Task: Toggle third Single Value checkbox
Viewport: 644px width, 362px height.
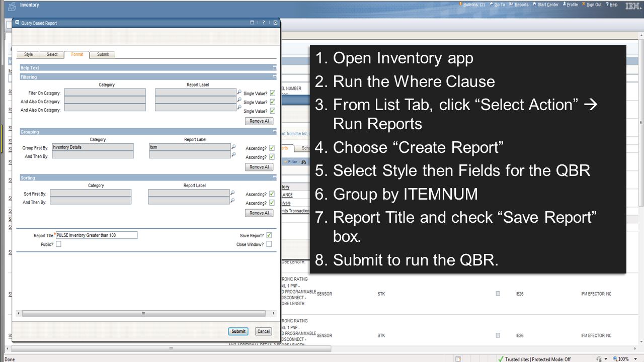Action: [x=272, y=111]
